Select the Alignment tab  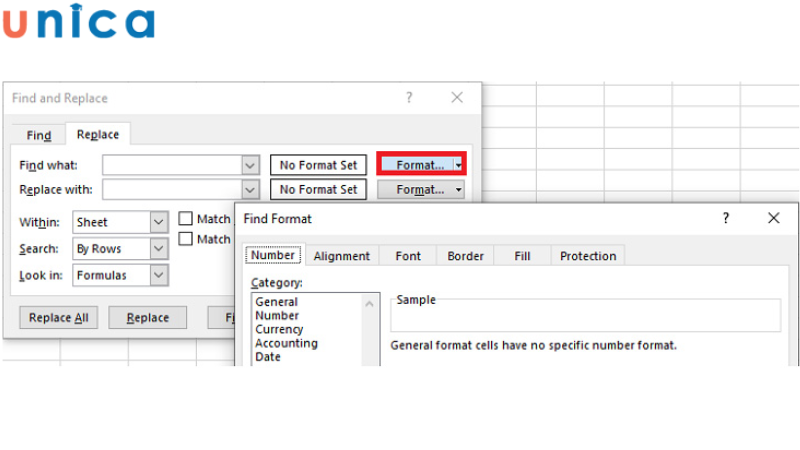point(341,256)
